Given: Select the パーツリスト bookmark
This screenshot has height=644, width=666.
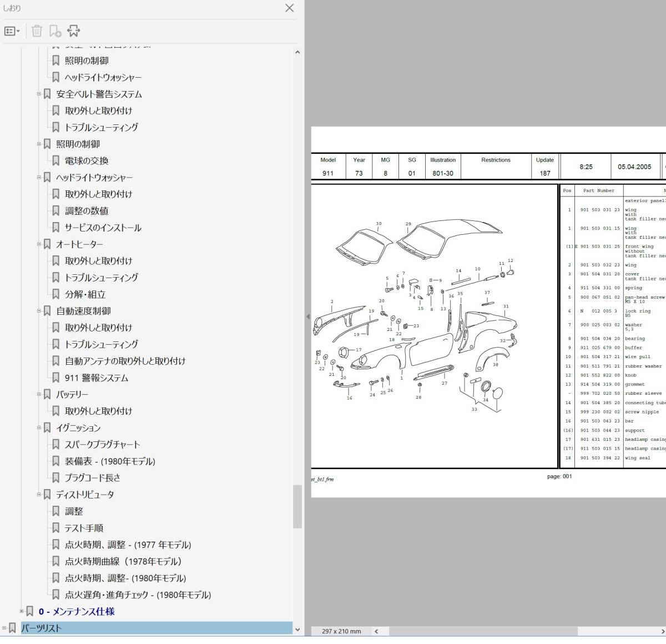Looking at the screenshot, I should 41,628.
